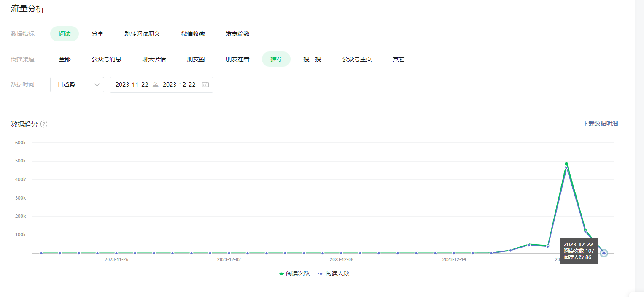Click tooltip text 阅读次数 107

pos(579,251)
